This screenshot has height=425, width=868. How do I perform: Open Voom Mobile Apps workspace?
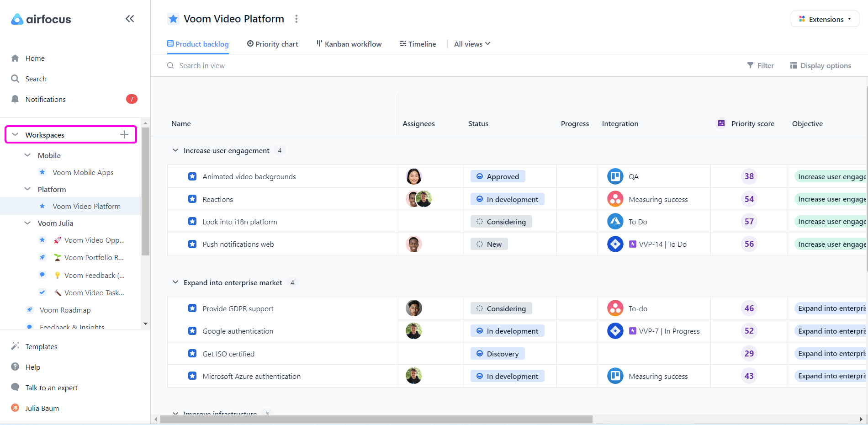[83, 172]
